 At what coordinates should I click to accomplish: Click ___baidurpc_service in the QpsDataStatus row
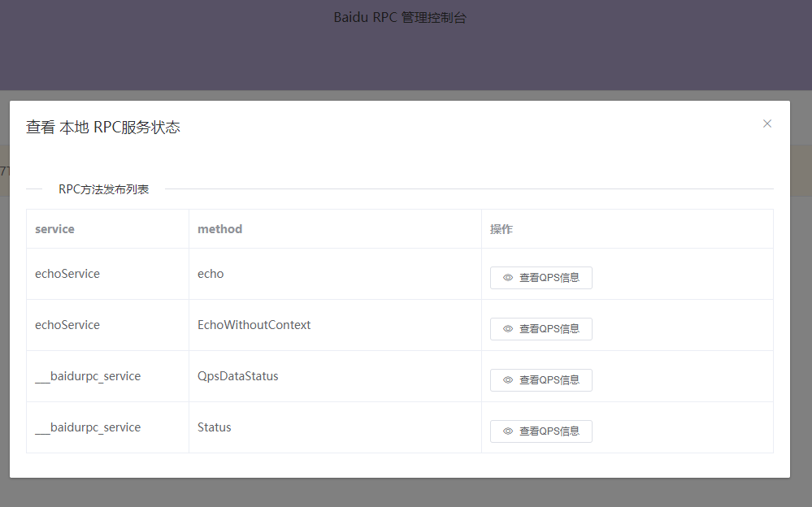coord(88,376)
